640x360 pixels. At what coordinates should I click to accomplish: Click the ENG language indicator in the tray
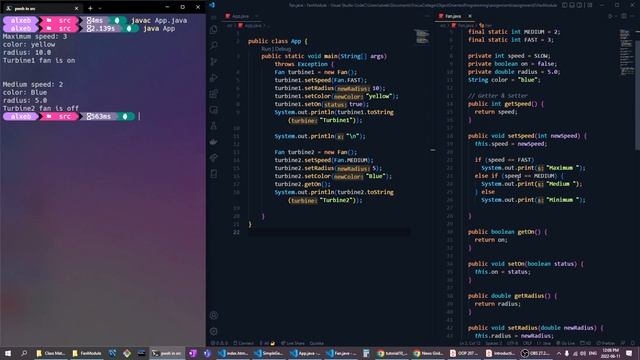tap(593, 353)
